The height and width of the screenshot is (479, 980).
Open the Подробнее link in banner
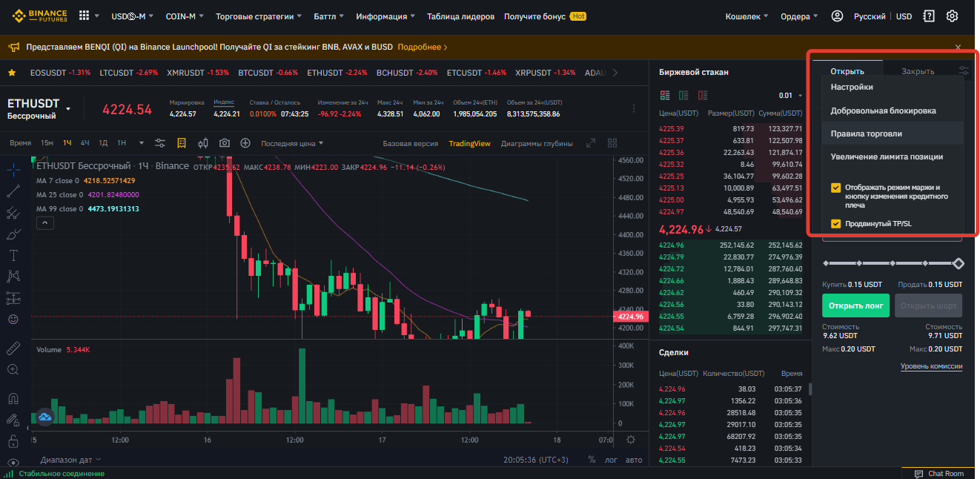click(423, 47)
